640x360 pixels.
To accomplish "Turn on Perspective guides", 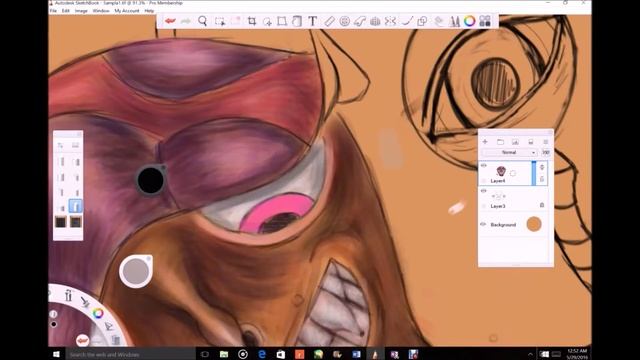I will 375,21.
